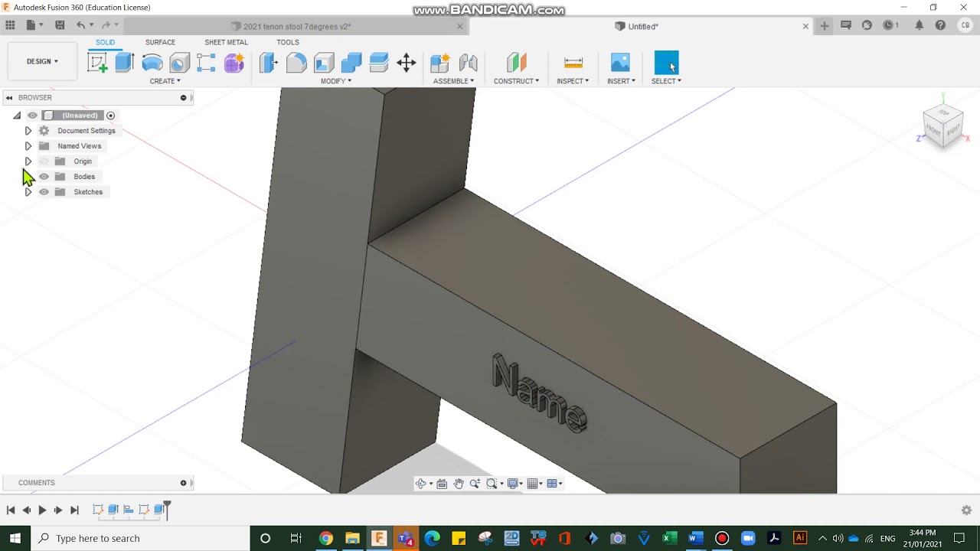Viewport: 980px width, 551px height.
Task: Open the Pan tool in navigation bar
Action: click(459, 484)
